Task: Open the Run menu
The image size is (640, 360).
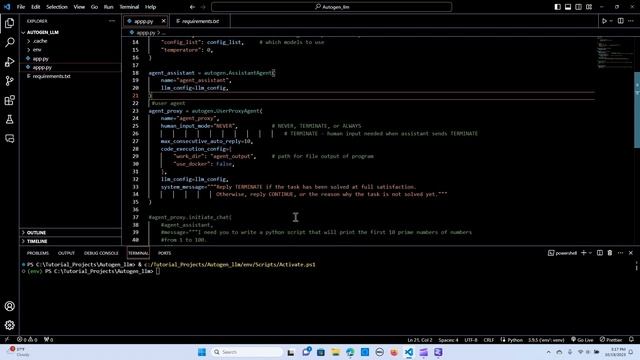Action: pos(108,7)
